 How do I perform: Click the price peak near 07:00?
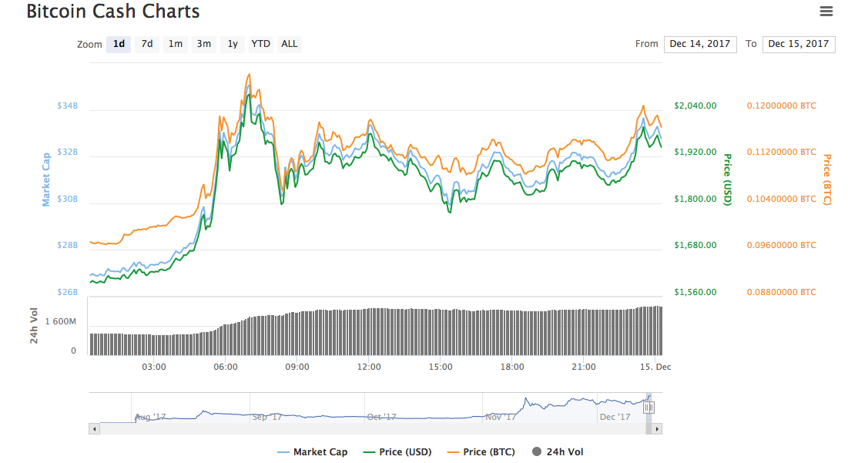coord(248,75)
